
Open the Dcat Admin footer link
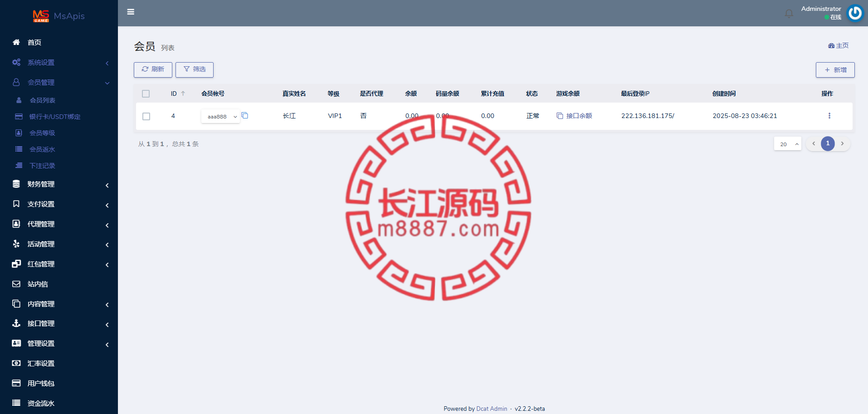tap(492, 409)
